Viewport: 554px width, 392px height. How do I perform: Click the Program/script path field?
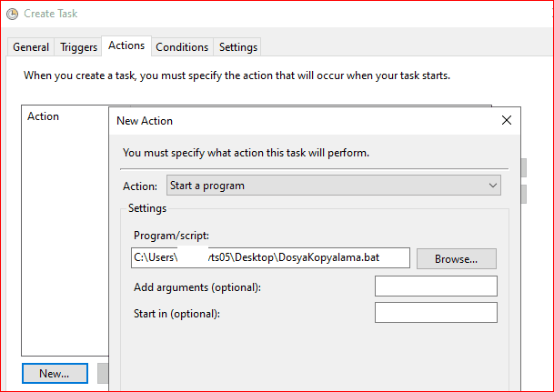point(270,258)
